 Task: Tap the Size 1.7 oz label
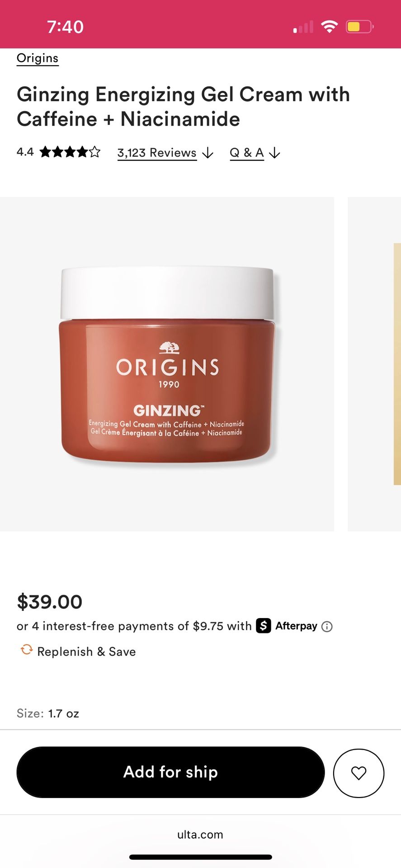[48, 713]
